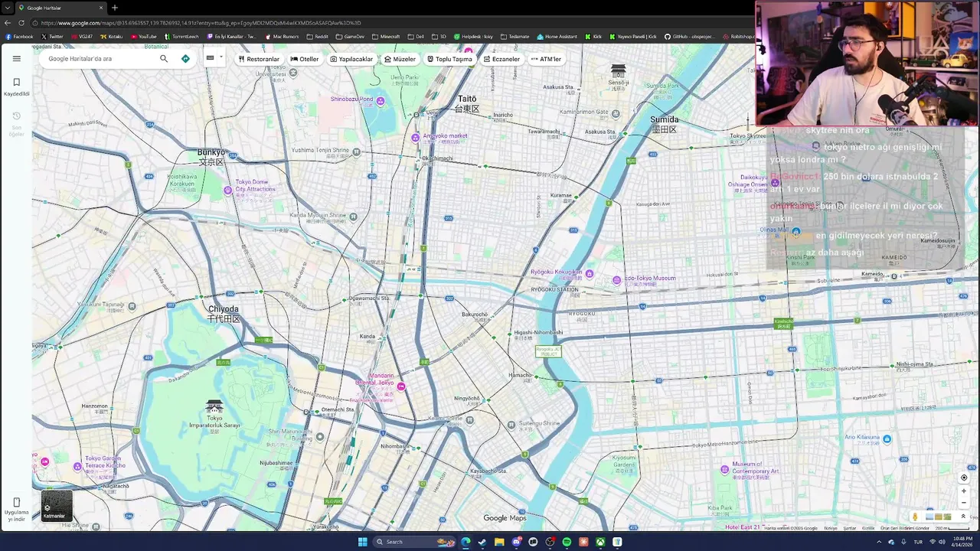
Task: Open the Home Assistant bookmark
Action: 557,37
